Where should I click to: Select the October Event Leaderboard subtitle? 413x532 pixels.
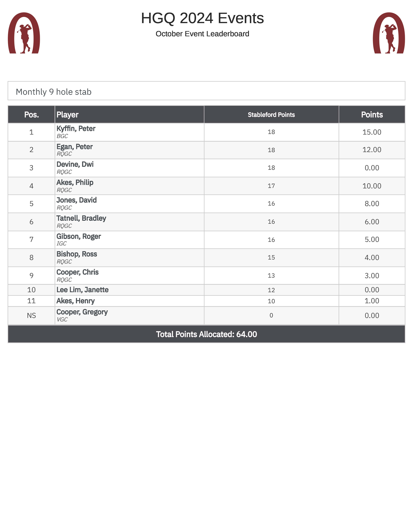point(202,34)
